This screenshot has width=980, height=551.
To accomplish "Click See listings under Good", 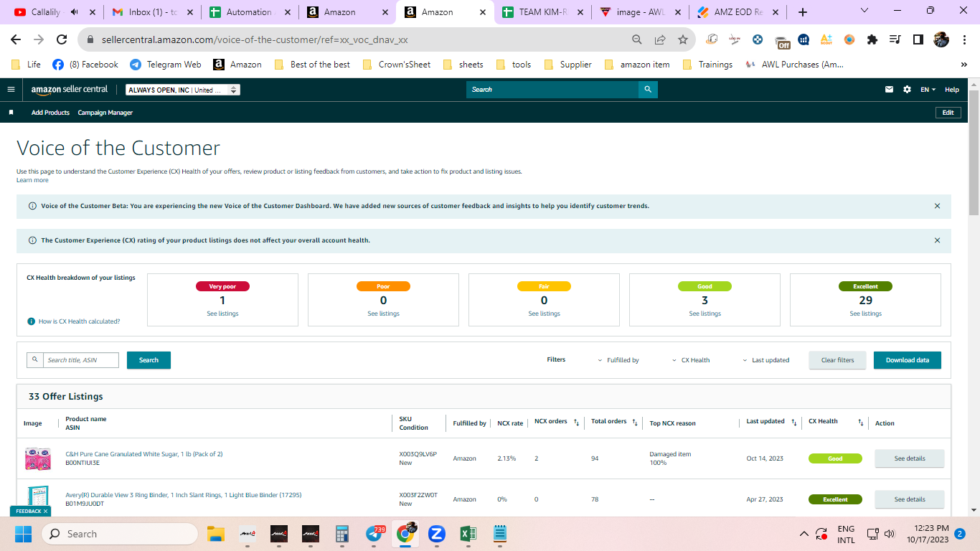I will (705, 314).
